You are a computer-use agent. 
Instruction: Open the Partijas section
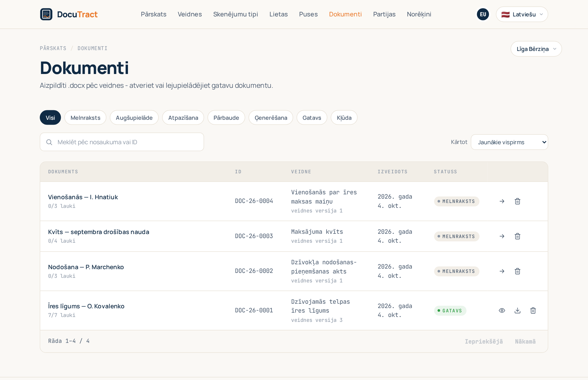click(384, 14)
